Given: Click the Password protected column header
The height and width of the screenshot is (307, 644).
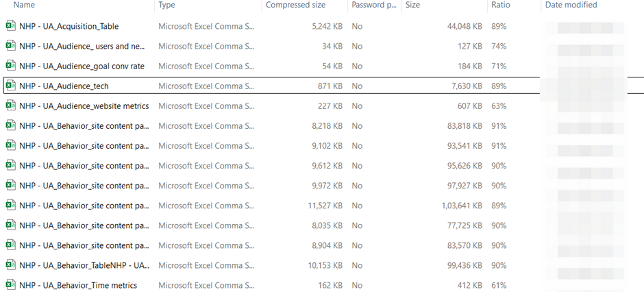Looking at the screenshot, I should point(373,5).
